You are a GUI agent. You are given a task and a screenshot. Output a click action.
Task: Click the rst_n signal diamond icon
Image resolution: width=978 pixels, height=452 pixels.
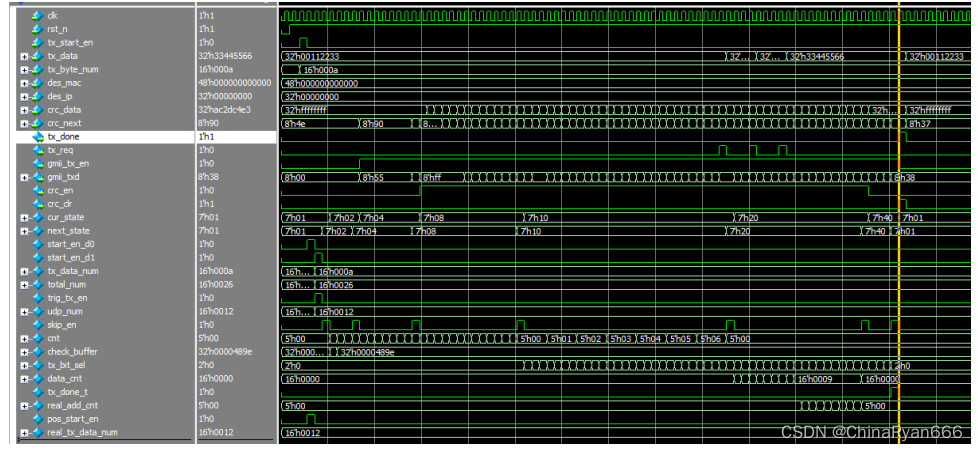click(x=37, y=29)
